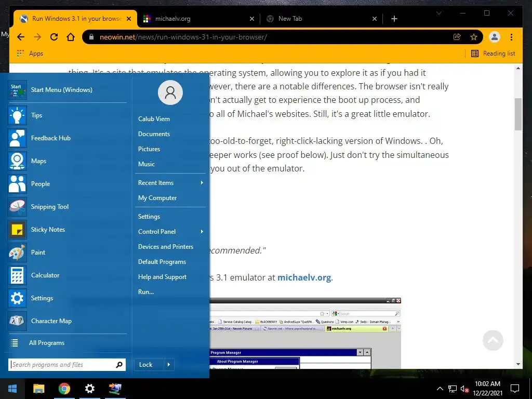
Task: Open the notification center icon
Action: point(515,389)
